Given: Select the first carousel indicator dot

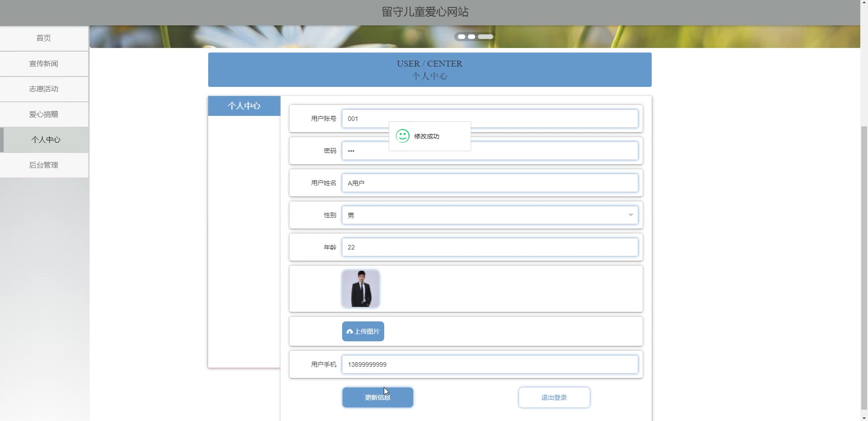Looking at the screenshot, I should (x=461, y=37).
